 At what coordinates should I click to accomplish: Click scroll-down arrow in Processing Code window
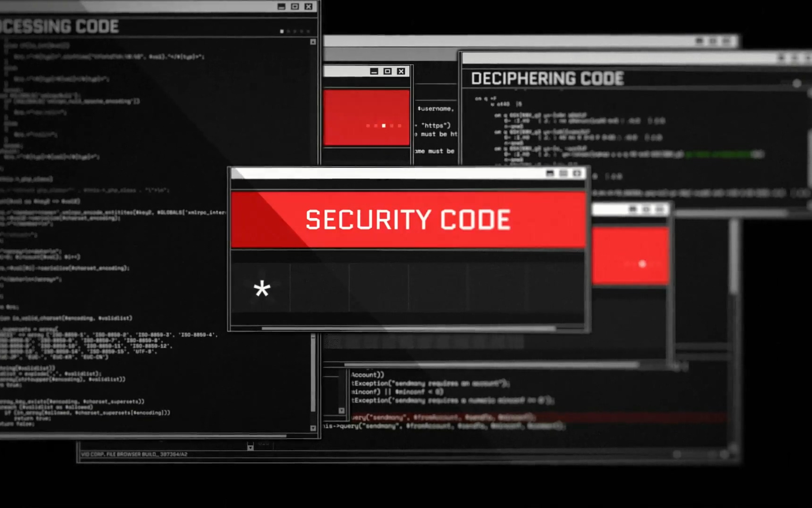click(x=313, y=428)
